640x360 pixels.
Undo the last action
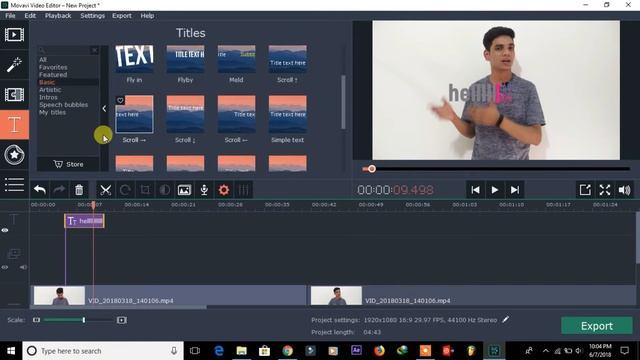(x=40, y=190)
